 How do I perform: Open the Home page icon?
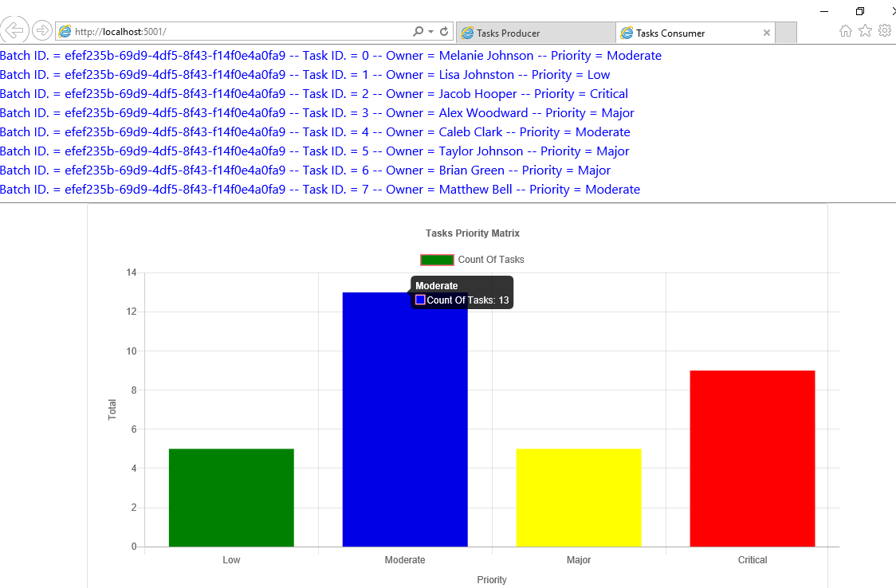[846, 31]
